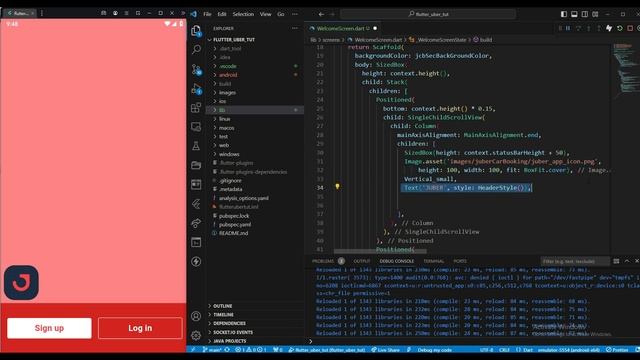Click Debug my code in status bar
Image resolution: width=640 pixels, height=360 pixels.
(x=434, y=350)
